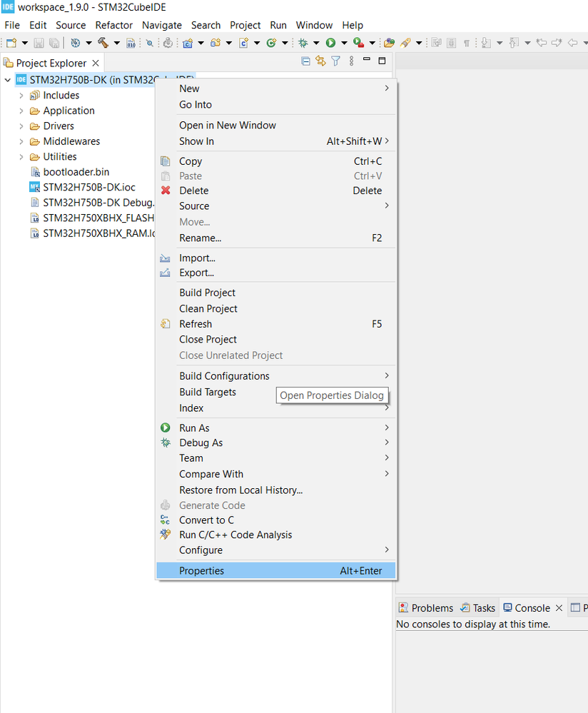Viewport: 588px width, 713px height.
Task: Expand the Application folder
Action: 21,111
